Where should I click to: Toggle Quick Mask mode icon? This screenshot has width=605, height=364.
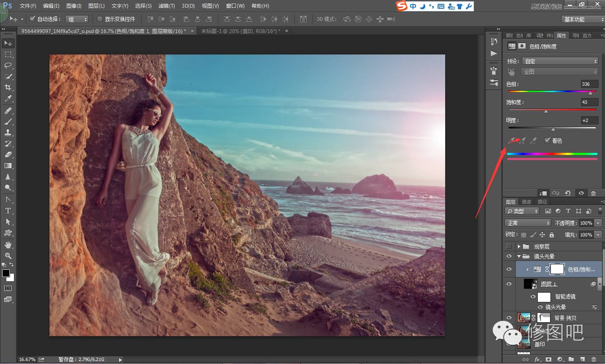(8, 288)
